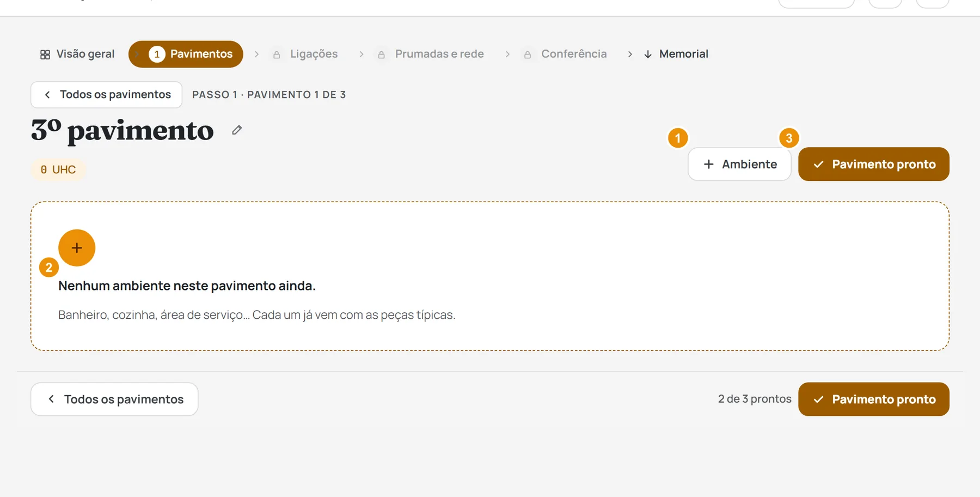Image resolution: width=980 pixels, height=497 pixels.
Task: Click the PASSO 1 · PAVIMENTO 1 DE 3 label
Action: 269,95
